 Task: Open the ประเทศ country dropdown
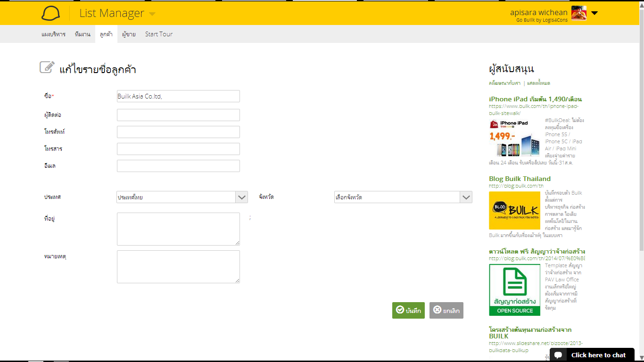(x=182, y=197)
